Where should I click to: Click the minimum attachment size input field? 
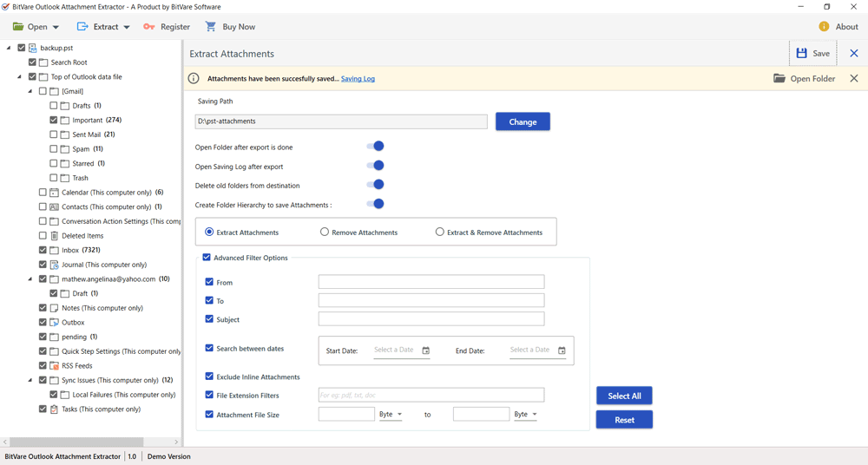click(x=346, y=414)
